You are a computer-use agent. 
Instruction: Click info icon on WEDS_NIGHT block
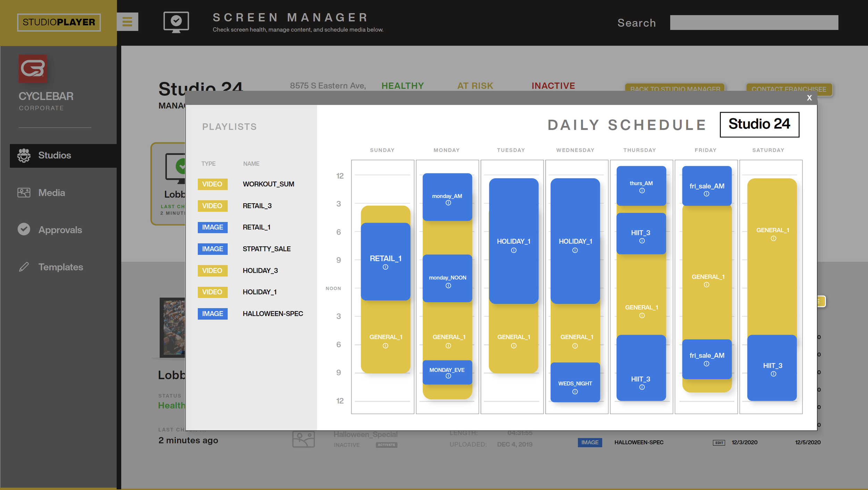[575, 392]
